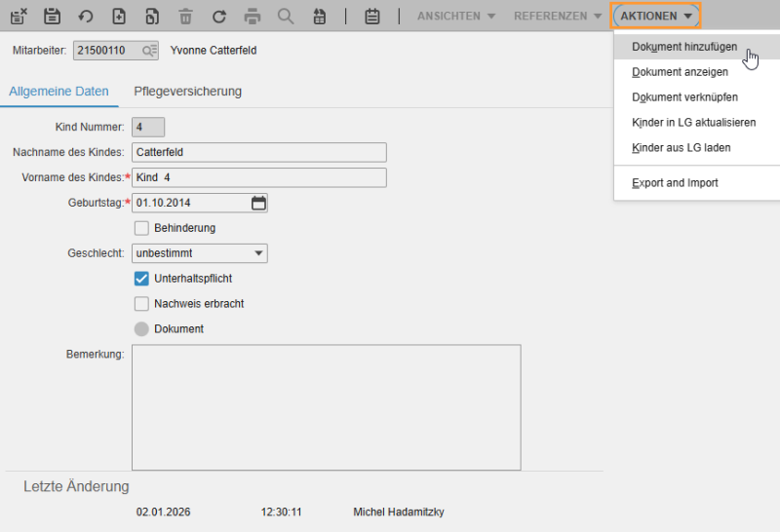Expand the Geschlecht dropdown
Viewport: 780px width, 532px height.
click(x=200, y=253)
